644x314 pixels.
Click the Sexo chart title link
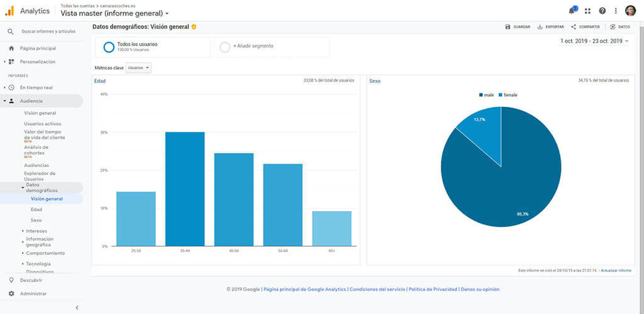click(375, 81)
